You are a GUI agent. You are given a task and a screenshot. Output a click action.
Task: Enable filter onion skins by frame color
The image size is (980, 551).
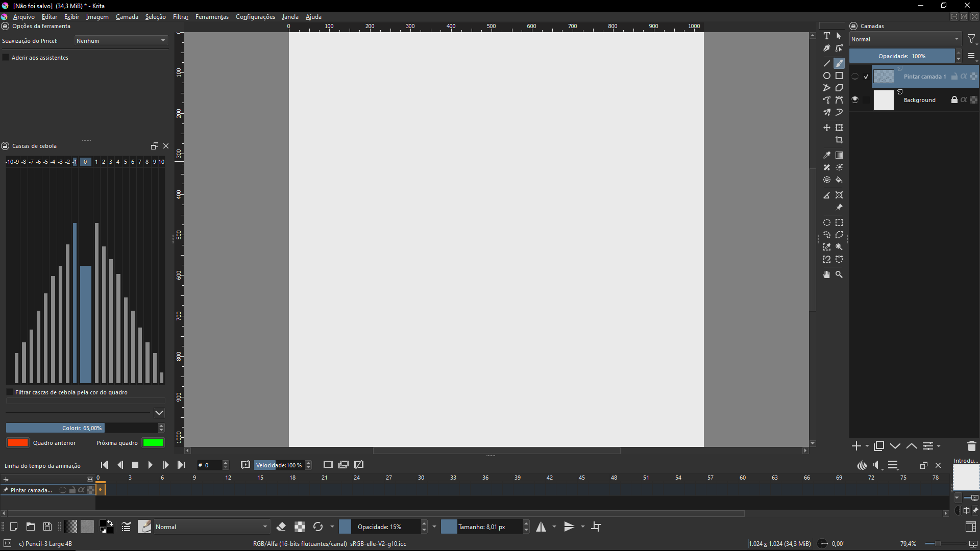click(10, 392)
